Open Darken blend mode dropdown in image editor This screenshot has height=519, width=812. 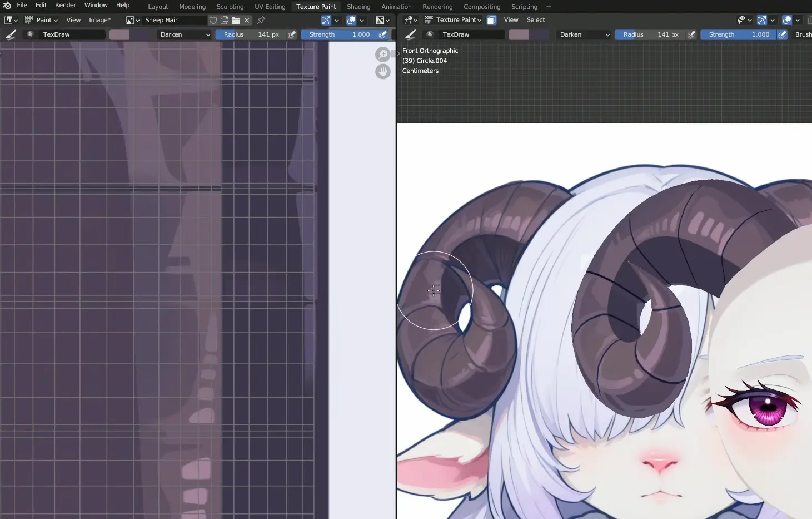pos(185,34)
